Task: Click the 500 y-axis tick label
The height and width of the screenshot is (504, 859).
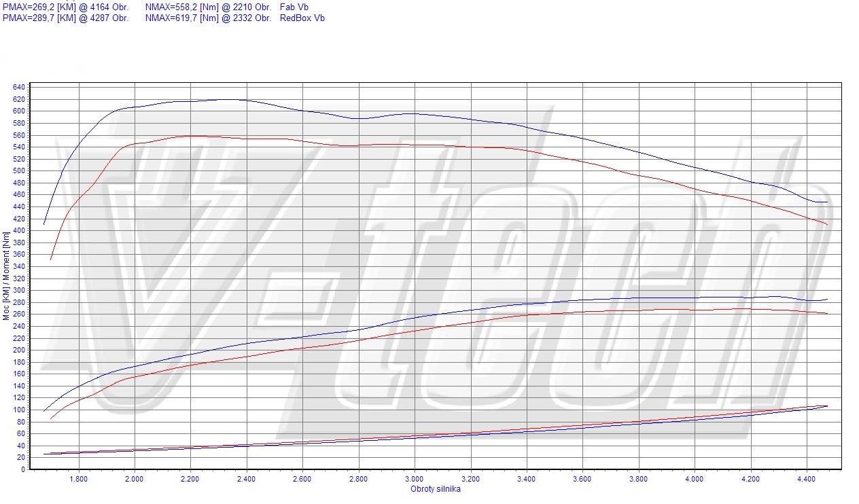Action: (x=18, y=170)
